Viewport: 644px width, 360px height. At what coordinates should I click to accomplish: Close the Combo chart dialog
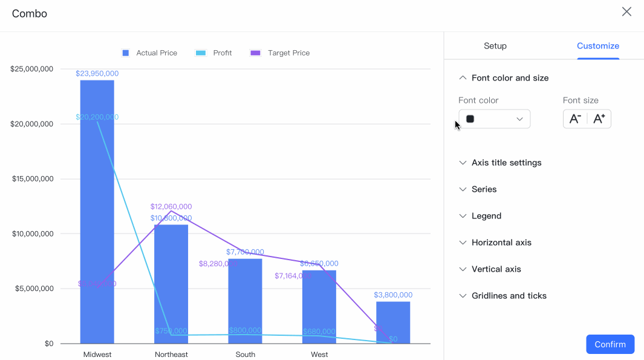click(x=626, y=11)
